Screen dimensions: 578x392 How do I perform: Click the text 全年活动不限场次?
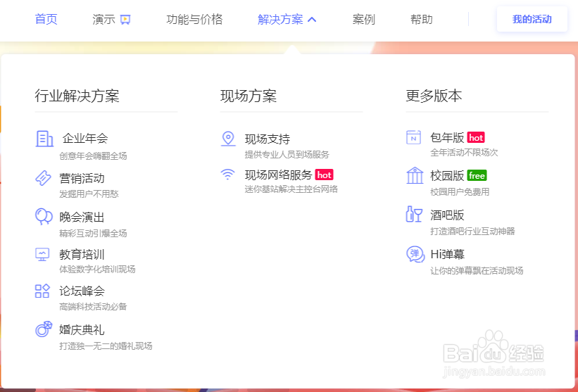(464, 153)
